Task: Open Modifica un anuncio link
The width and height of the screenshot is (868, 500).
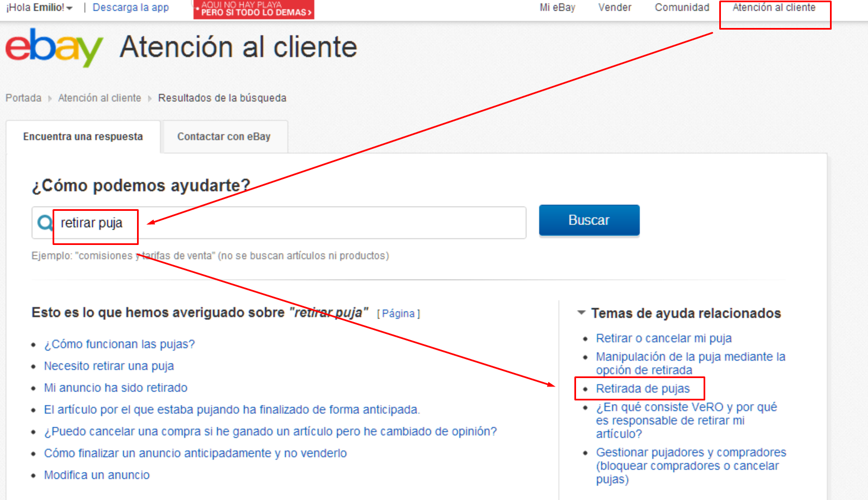Action: 97,475
